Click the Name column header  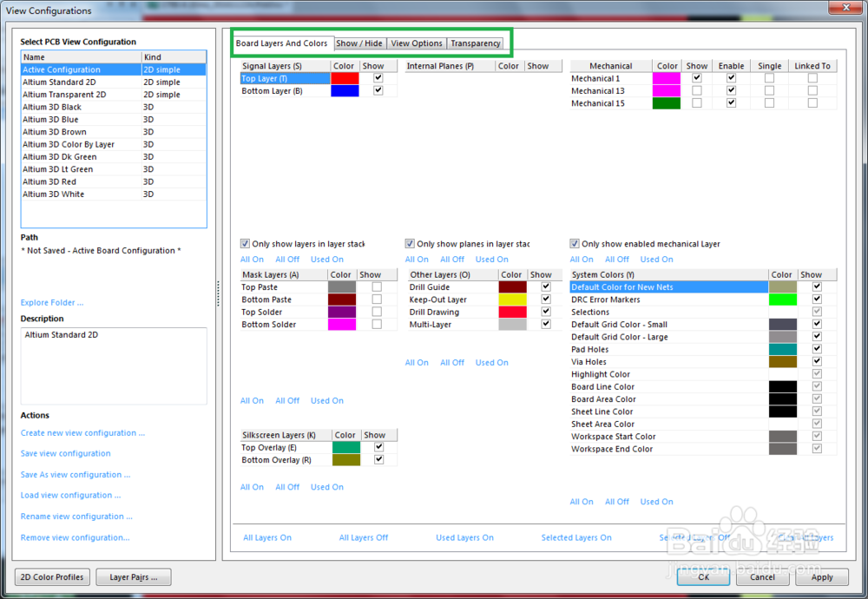point(82,57)
